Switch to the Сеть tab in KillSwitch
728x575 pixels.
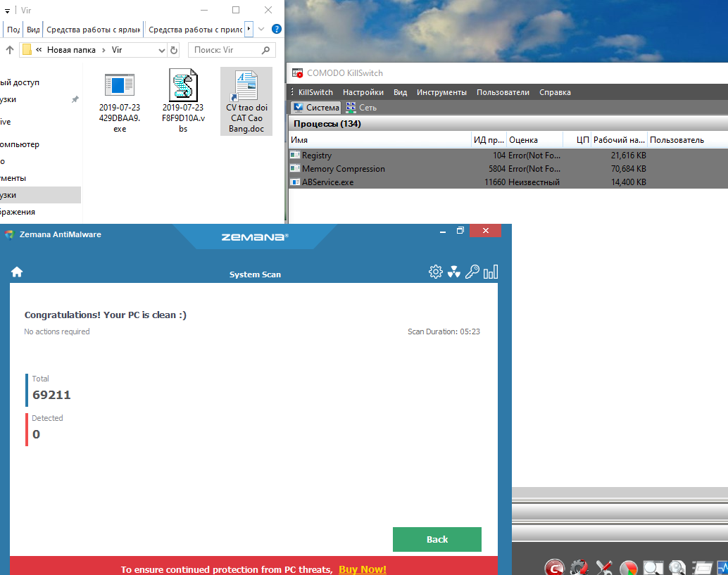click(x=361, y=108)
